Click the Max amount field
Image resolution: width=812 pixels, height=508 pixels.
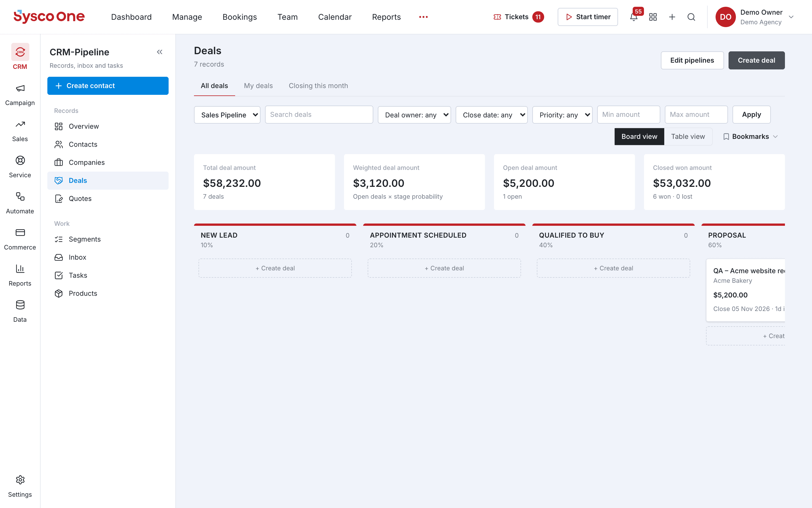click(696, 115)
